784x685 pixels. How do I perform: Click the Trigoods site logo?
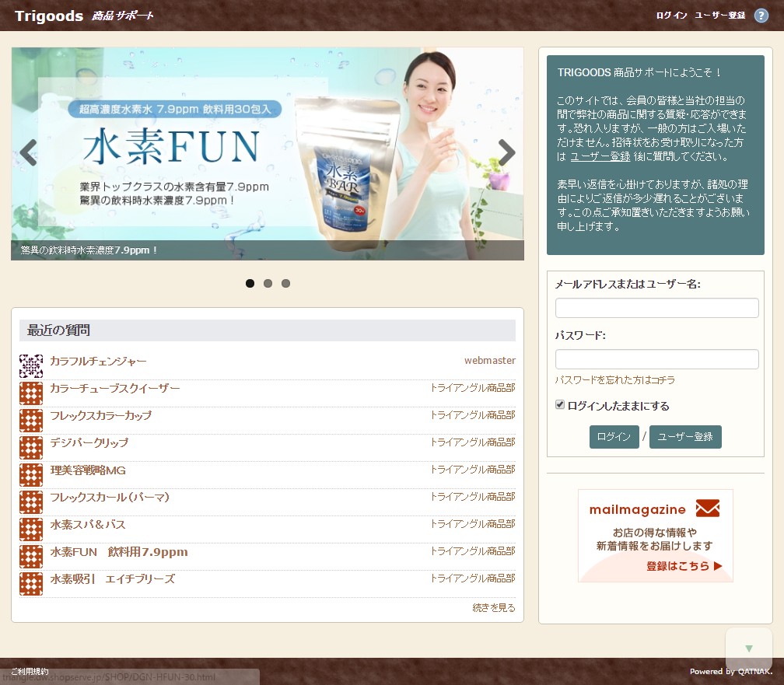[49, 16]
